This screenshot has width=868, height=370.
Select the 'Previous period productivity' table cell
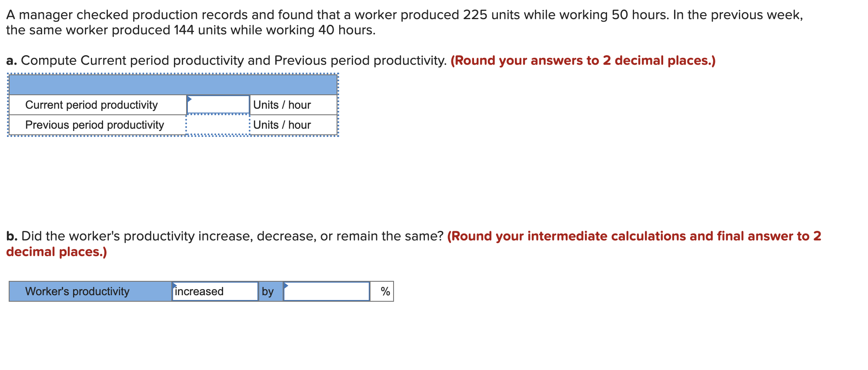[97, 125]
